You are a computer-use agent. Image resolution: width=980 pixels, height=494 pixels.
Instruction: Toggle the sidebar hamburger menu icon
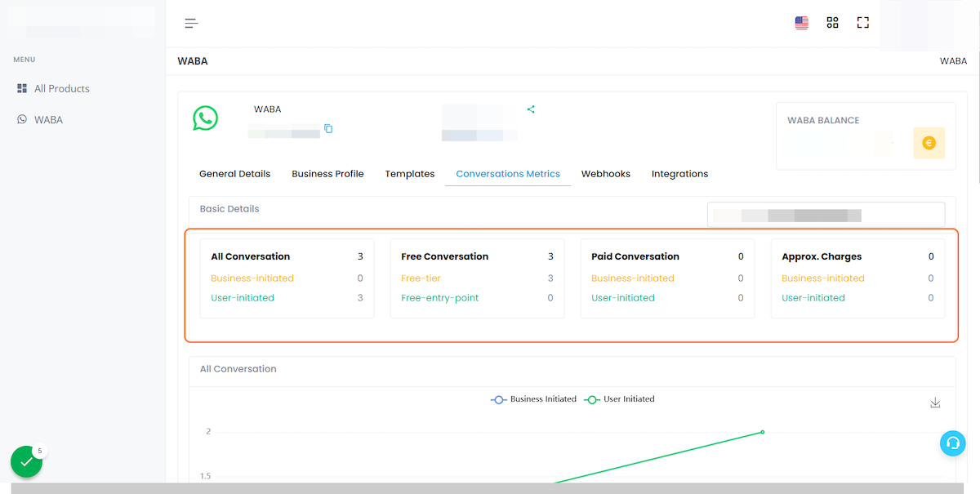[191, 23]
